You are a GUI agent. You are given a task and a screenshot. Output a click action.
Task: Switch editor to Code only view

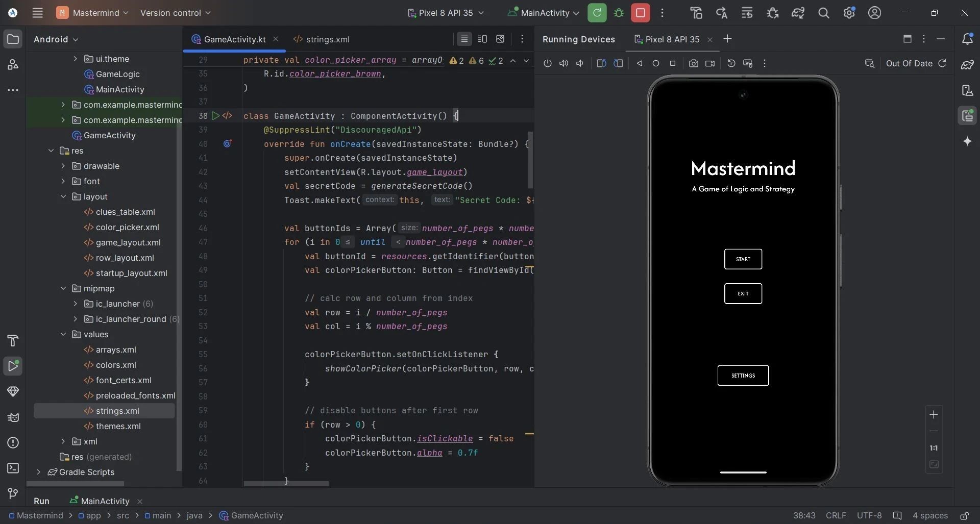(x=464, y=39)
